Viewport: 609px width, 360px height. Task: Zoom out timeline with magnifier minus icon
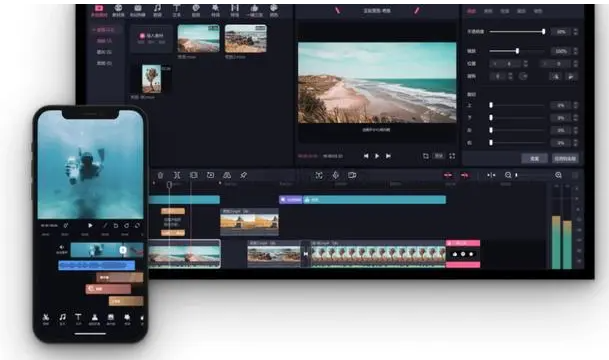(508, 176)
